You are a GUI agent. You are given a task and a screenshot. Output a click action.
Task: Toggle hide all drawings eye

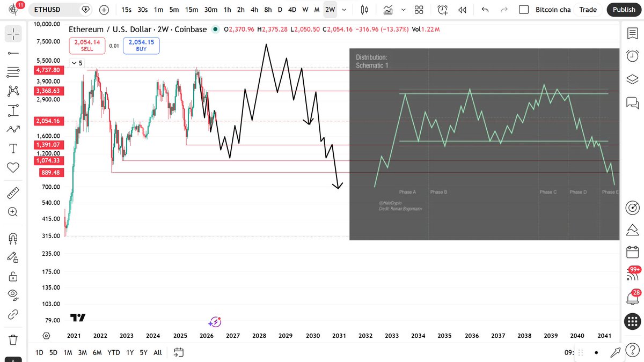[13, 294]
